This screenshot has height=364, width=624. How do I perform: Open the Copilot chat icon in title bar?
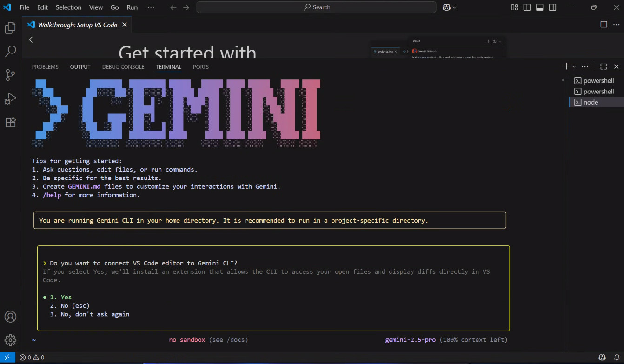pyautogui.click(x=446, y=7)
